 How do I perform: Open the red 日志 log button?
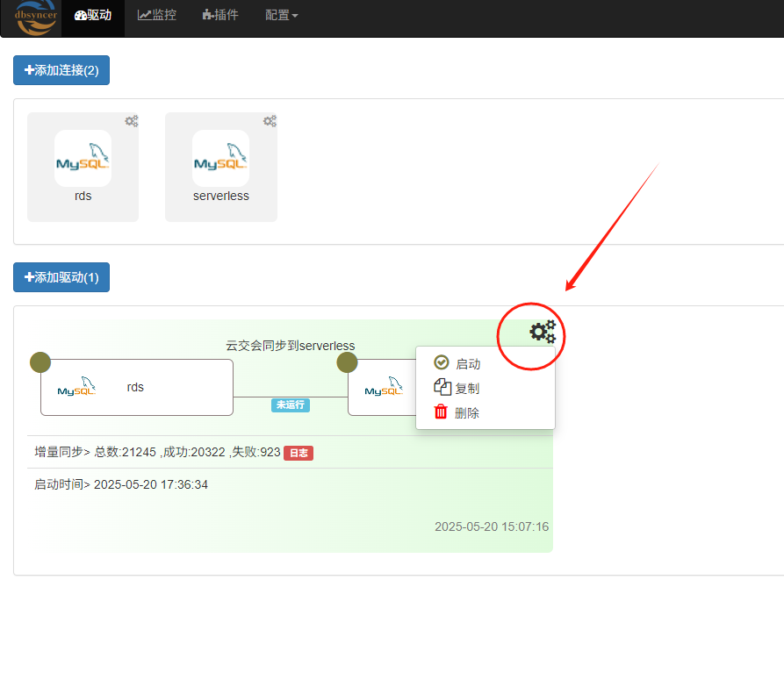297,452
